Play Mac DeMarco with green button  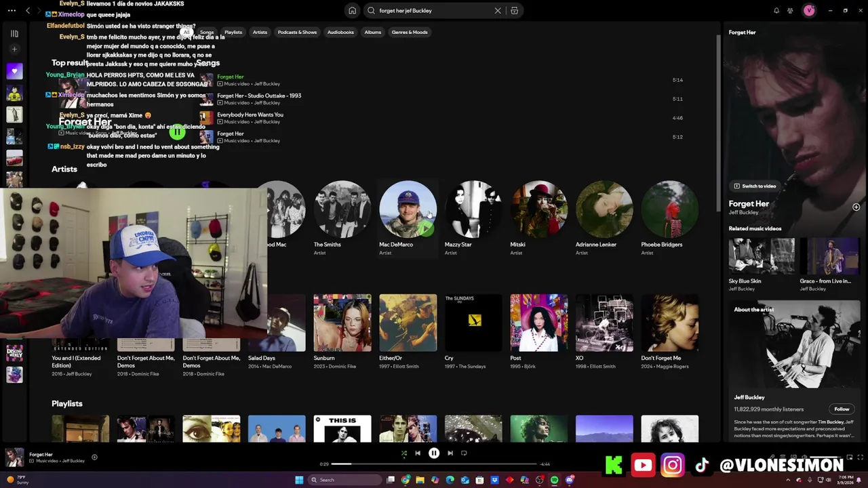[x=425, y=228]
